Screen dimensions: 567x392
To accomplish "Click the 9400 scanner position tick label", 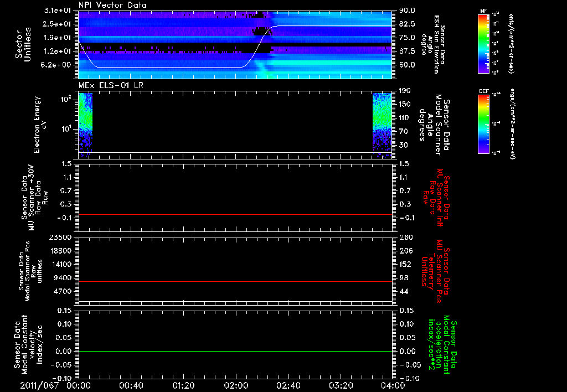I will [63, 278].
